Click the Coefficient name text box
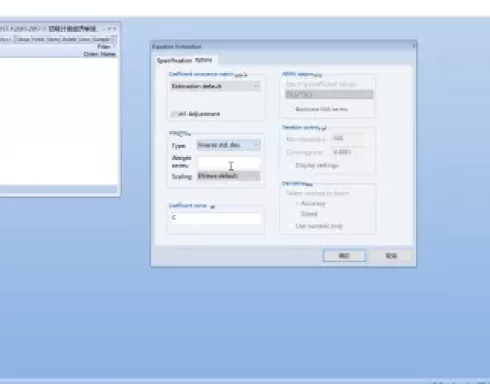 click(216, 218)
